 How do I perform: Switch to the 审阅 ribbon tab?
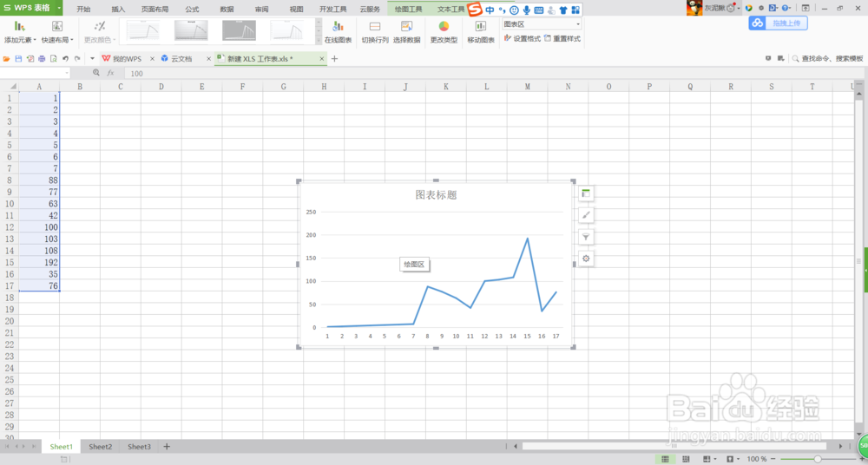262,9
